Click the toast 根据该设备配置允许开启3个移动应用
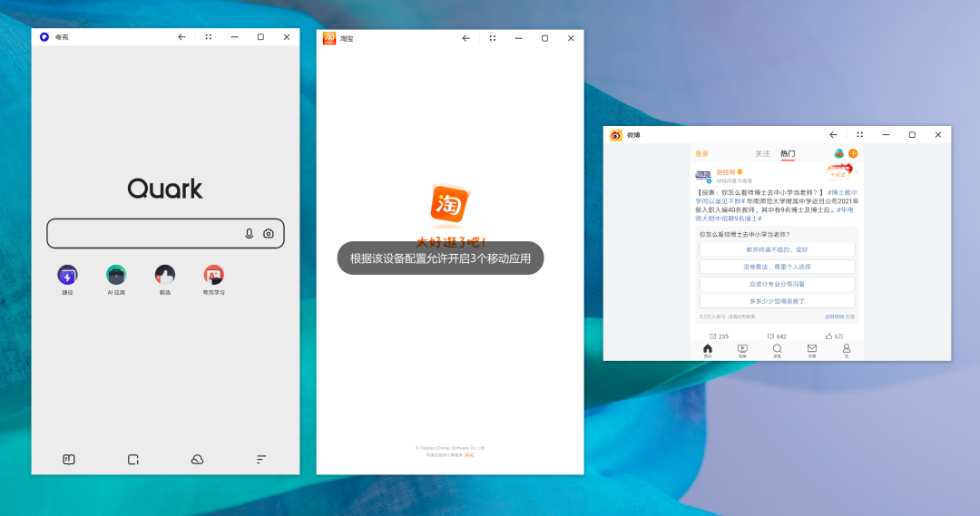 [x=441, y=258]
